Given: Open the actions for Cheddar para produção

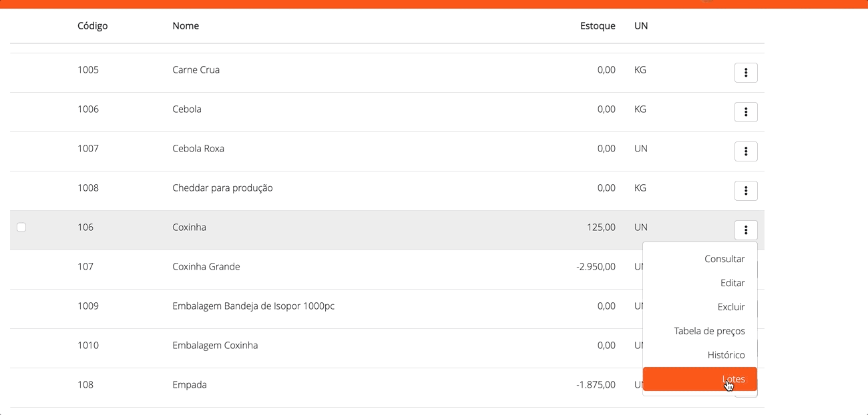Looking at the screenshot, I should click(x=745, y=191).
